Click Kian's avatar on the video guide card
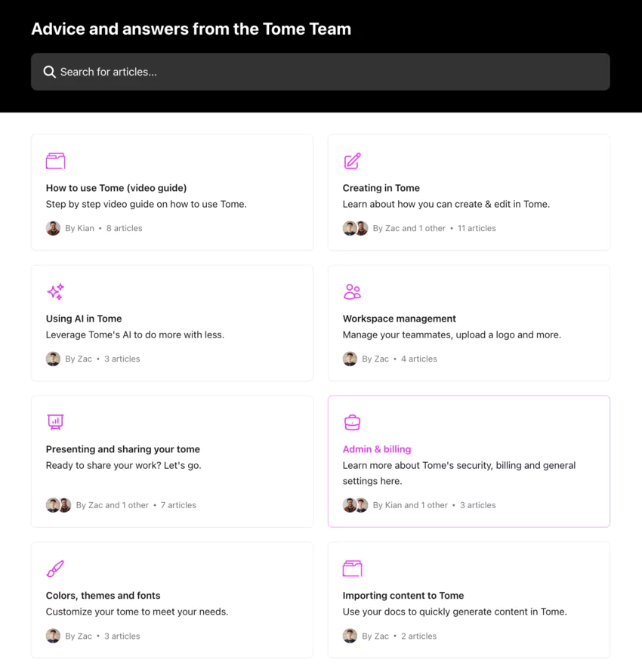 tap(53, 227)
